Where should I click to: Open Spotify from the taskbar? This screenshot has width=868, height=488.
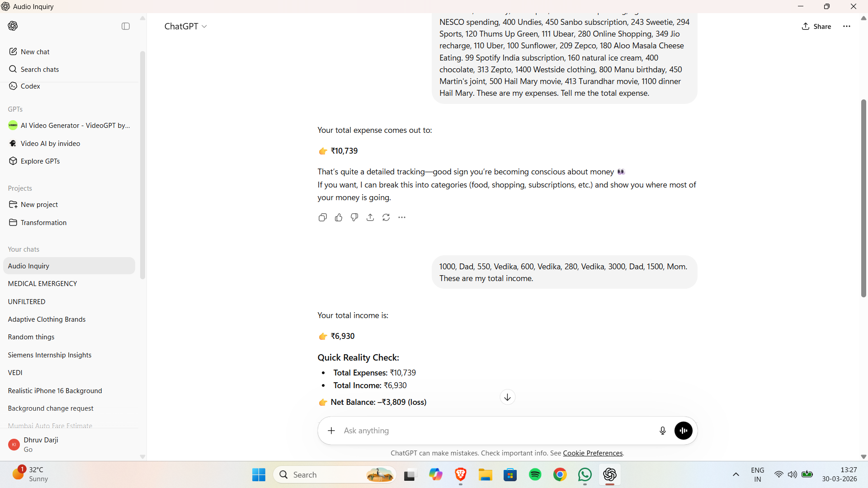tap(535, 475)
